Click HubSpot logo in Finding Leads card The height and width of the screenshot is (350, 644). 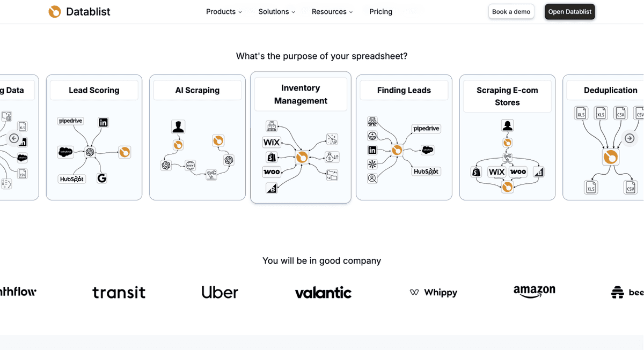click(x=426, y=172)
